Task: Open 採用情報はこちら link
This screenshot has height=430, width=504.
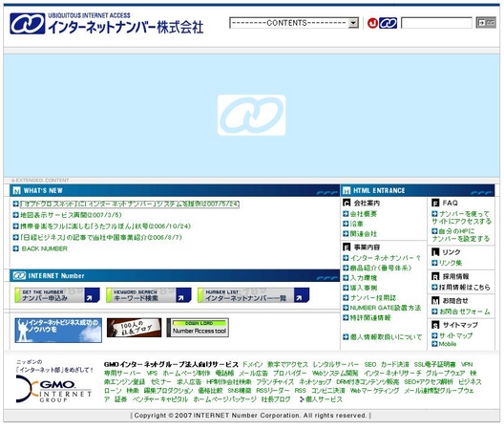Action: (465, 287)
